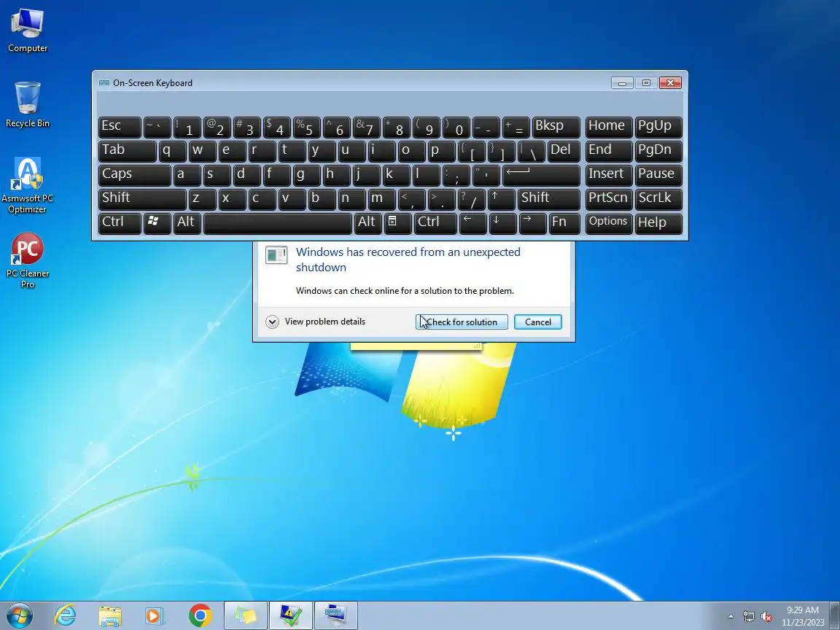Click the right arrow key
The image size is (840, 630).
(x=532, y=223)
